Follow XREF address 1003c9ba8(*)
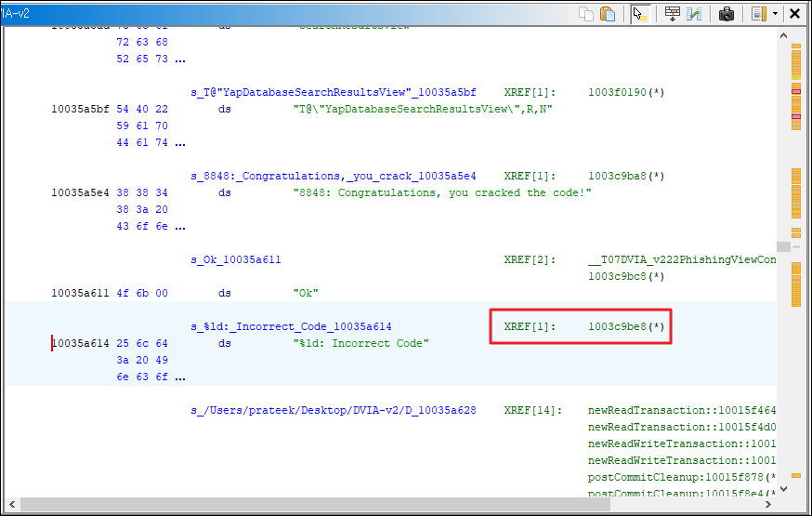Screen dimensions: 812x516 pyautogui.click(x=625, y=176)
